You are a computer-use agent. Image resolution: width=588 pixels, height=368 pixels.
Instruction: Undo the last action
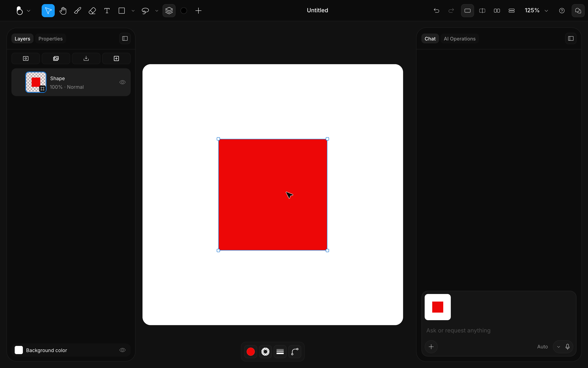tap(436, 11)
